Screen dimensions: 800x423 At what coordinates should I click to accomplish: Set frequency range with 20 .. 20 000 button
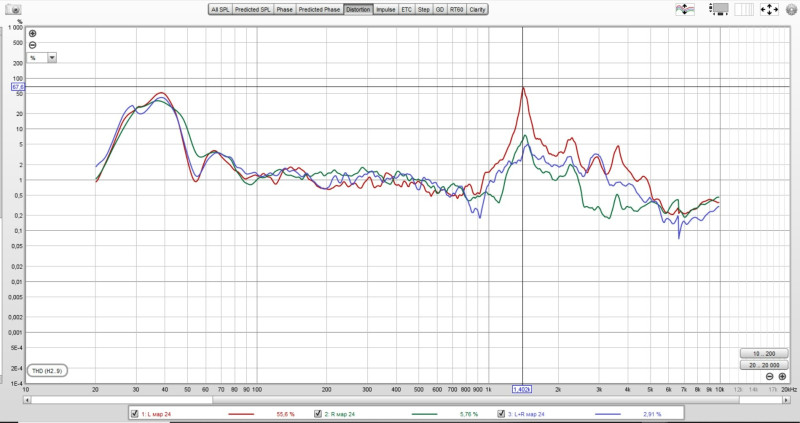pyautogui.click(x=764, y=365)
